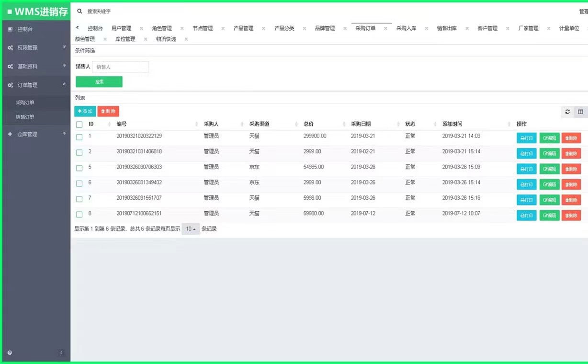Open the column visibility icon above the table
This screenshot has height=364, width=588.
[x=580, y=112]
